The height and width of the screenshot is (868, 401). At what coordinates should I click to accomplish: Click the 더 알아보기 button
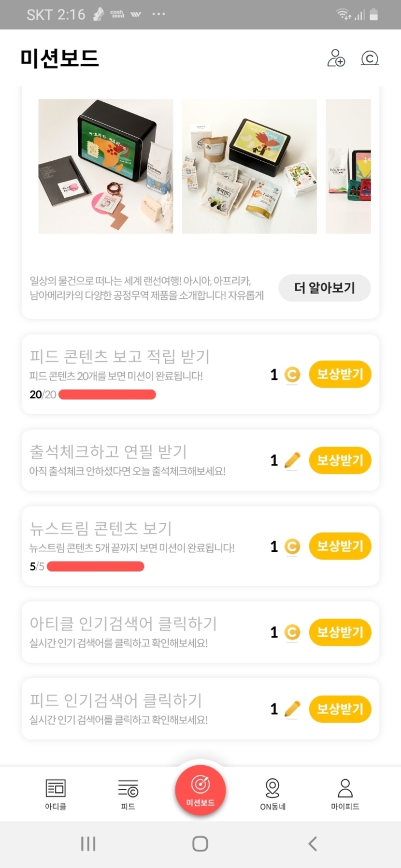pos(325,288)
